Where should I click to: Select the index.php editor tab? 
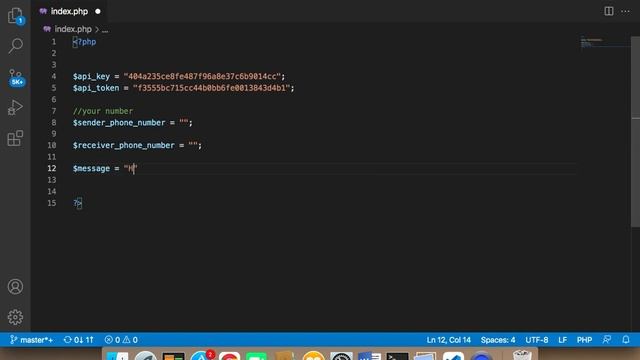click(69, 11)
